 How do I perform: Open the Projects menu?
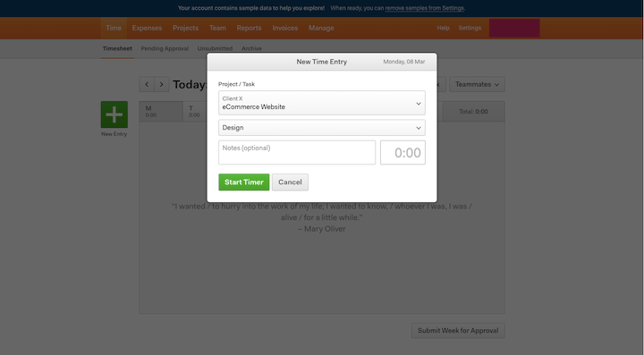click(186, 28)
